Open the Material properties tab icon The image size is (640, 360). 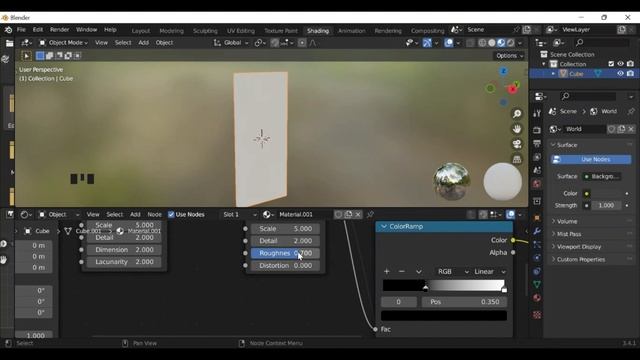point(537,298)
